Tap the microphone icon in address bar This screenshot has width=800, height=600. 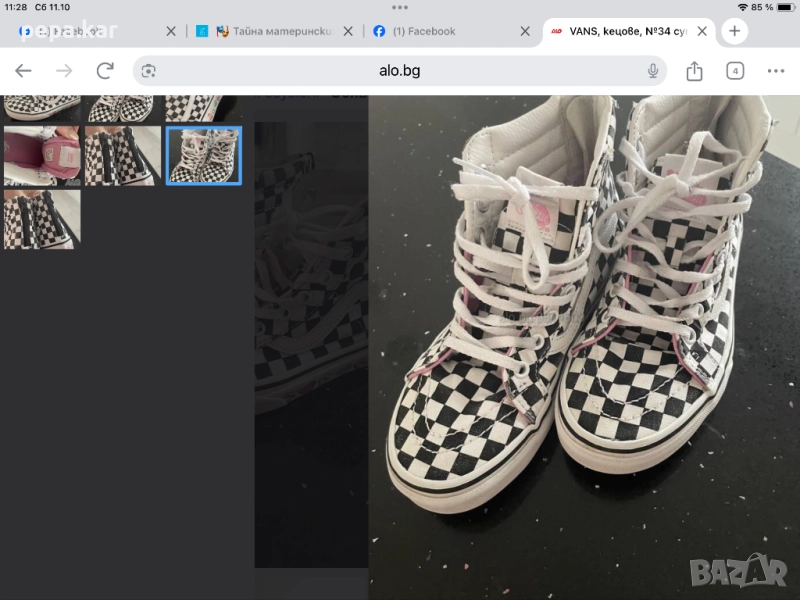653,71
